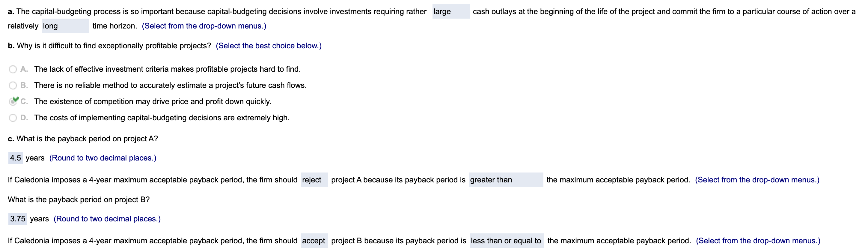Click 'Round to two decimal places' under project A
The height and width of the screenshot is (252, 868).
103,157
